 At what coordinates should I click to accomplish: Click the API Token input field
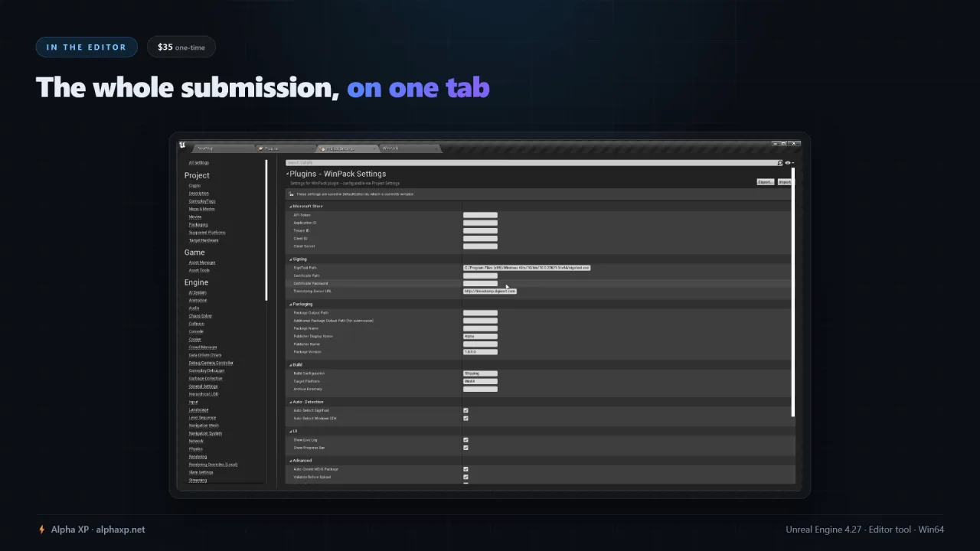click(480, 215)
